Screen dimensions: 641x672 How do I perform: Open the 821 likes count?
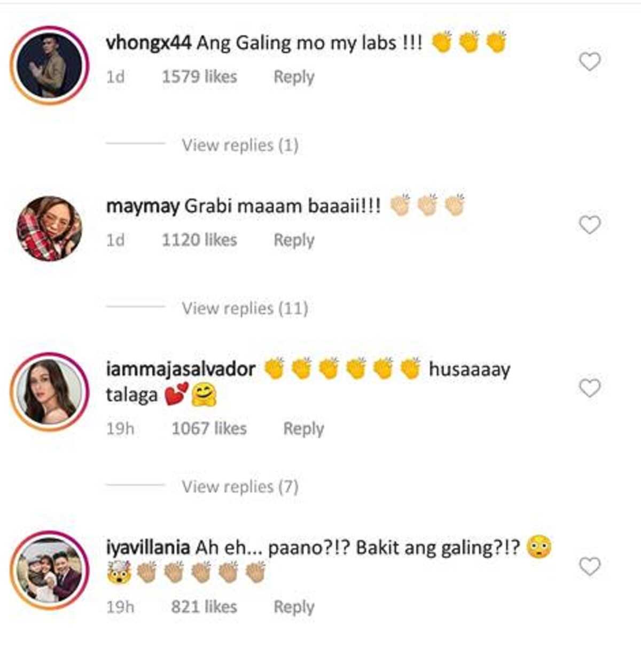pos(204,607)
